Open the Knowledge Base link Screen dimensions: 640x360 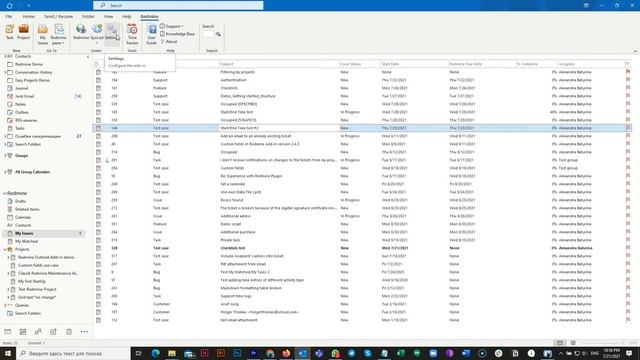point(177,34)
